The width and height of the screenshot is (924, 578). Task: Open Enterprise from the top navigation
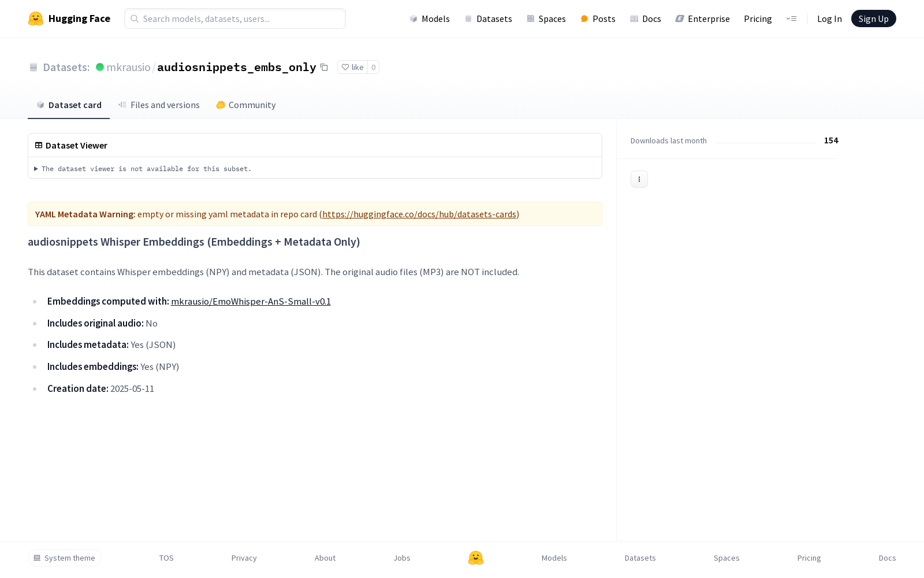pos(703,18)
